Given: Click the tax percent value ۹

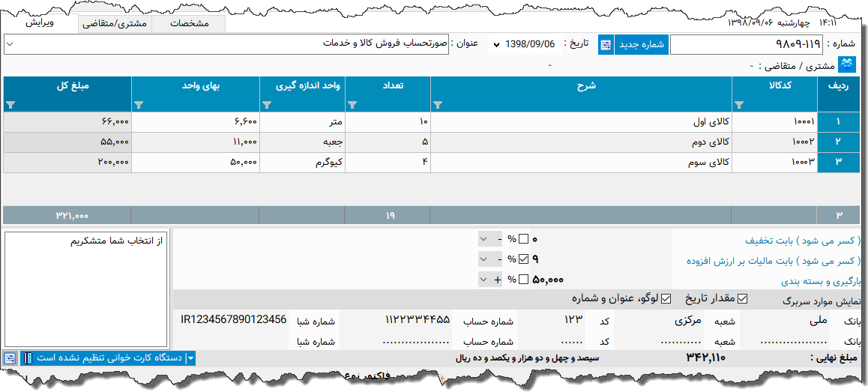Looking at the screenshot, I should (535, 259).
